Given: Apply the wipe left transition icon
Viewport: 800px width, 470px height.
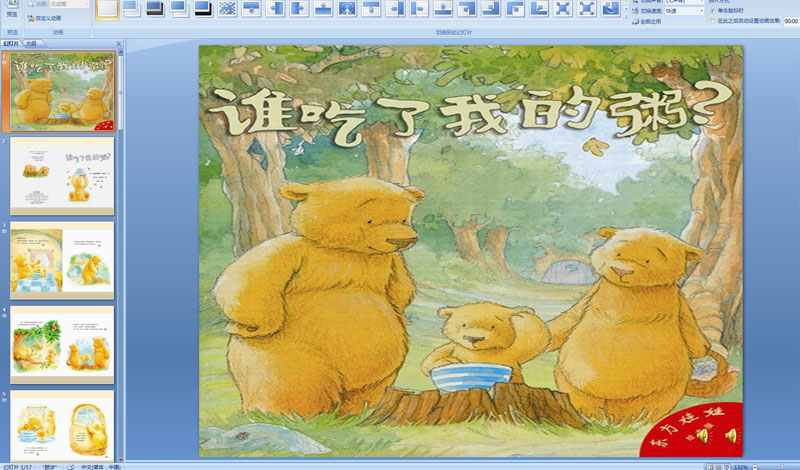Looking at the screenshot, I should pos(275,9).
